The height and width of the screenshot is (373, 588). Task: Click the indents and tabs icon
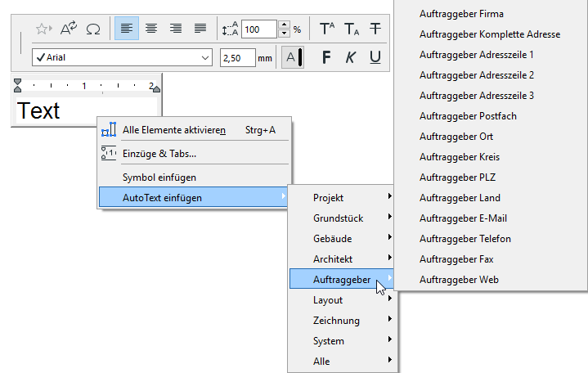(109, 153)
